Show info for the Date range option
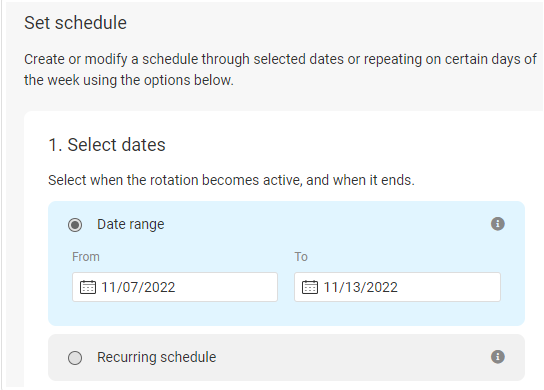The width and height of the screenshot is (544, 390). pos(498,224)
